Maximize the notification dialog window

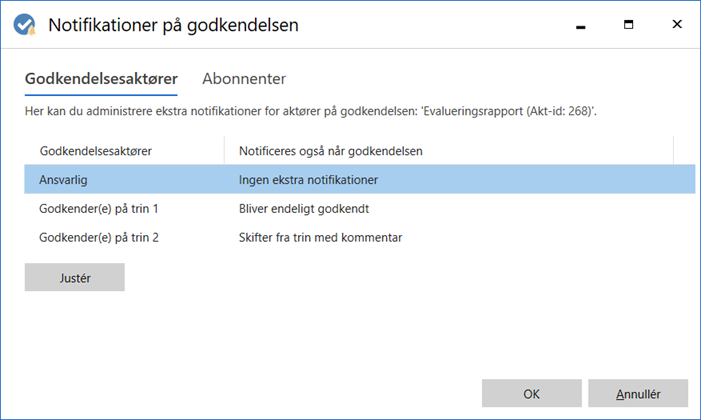point(629,25)
